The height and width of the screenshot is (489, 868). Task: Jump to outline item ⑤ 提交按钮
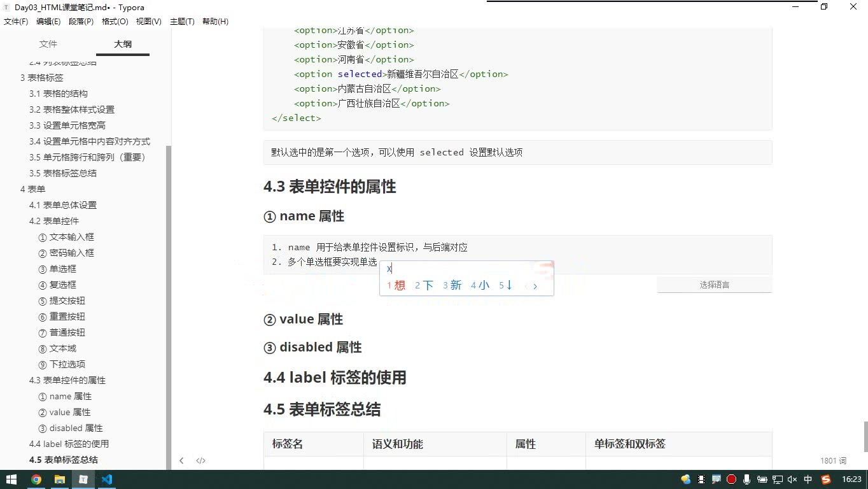(62, 301)
